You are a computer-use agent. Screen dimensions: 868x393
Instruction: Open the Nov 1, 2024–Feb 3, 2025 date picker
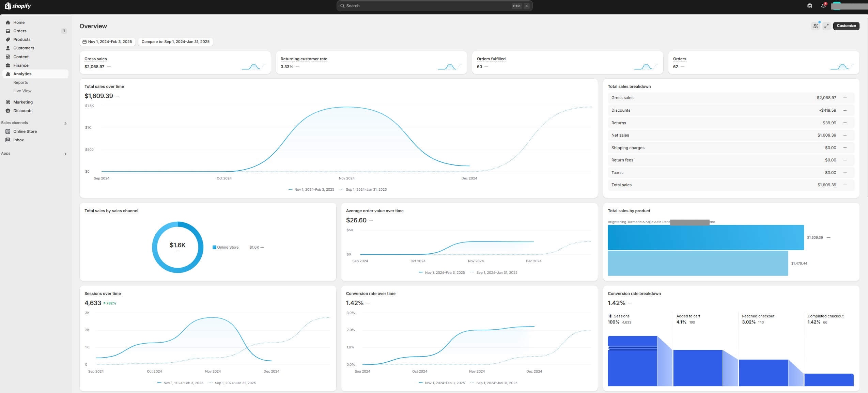(107, 42)
